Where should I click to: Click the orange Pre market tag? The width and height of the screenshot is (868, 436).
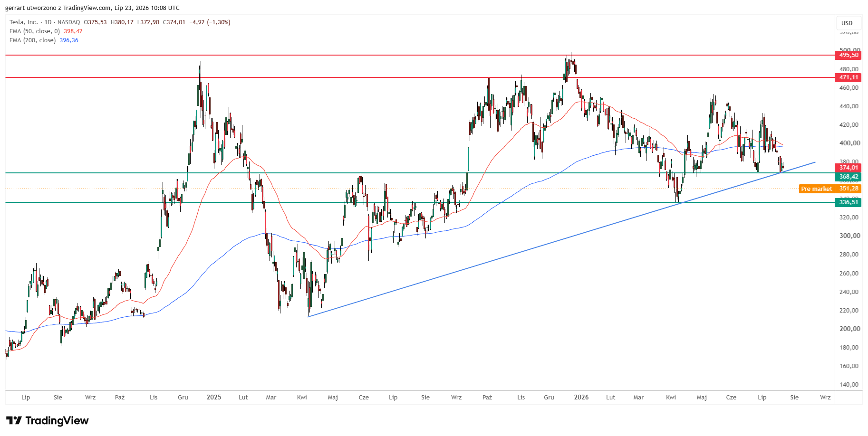817,189
